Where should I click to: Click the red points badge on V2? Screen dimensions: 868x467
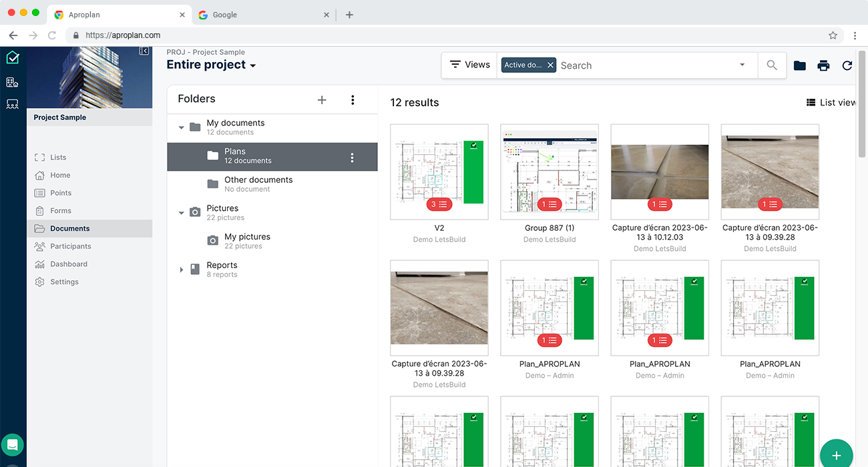[x=439, y=205]
